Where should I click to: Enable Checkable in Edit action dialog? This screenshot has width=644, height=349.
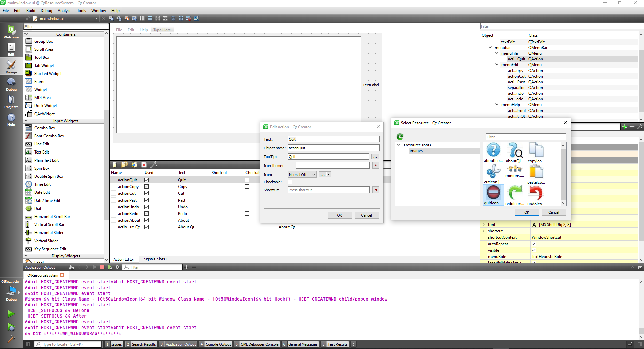[x=290, y=182]
